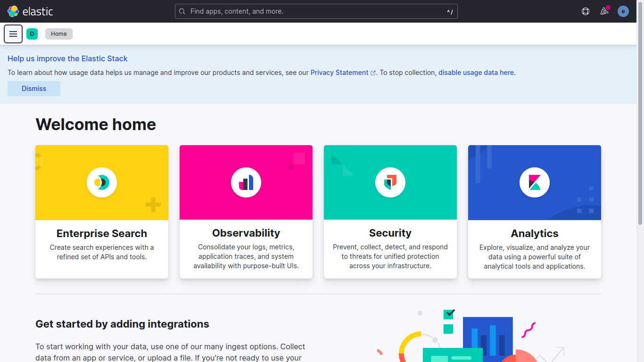Select the Home breadcrumb
Image resolution: width=644 pixels, height=362 pixels.
point(59,34)
